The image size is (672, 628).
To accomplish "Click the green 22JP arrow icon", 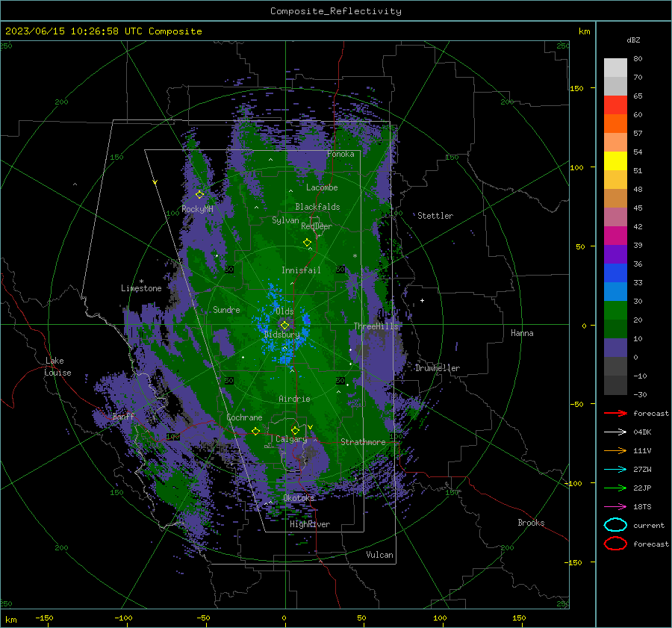I will [615, 488].
